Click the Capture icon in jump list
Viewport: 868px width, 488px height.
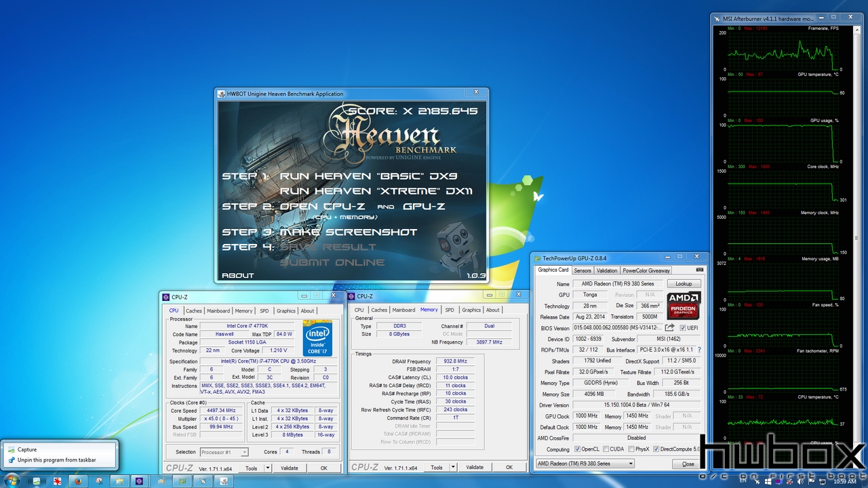12,449
